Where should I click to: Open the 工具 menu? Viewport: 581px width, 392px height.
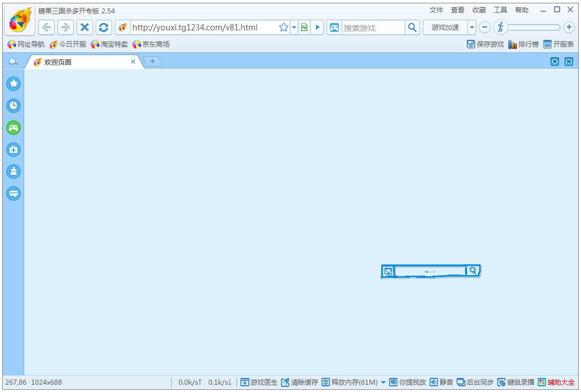tap(500, 10)
